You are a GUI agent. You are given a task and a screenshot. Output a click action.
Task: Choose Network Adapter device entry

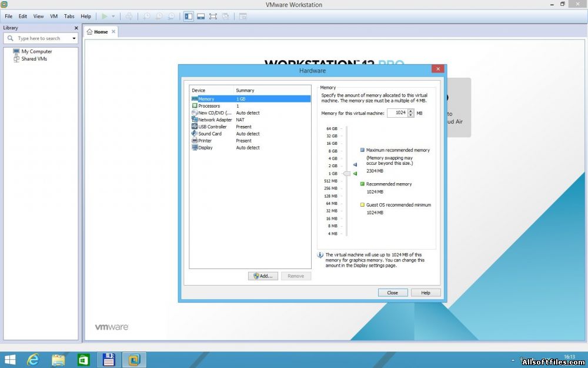pyautogui.click(x=215, y=120)
